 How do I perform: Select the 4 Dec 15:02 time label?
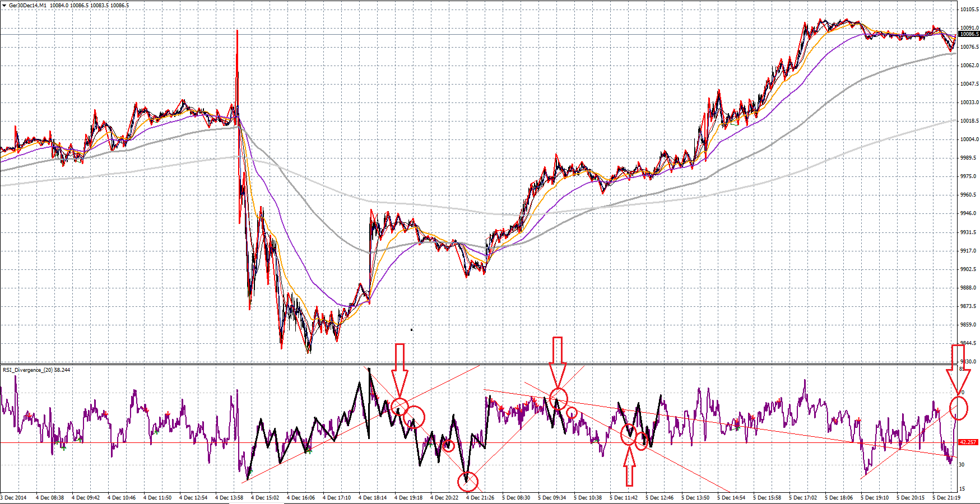[265, 497]
